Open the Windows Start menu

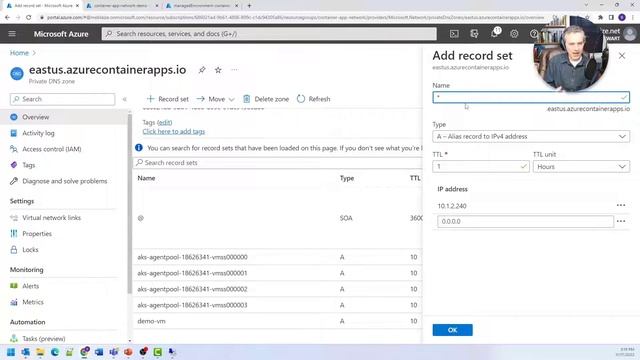(11, 352)
